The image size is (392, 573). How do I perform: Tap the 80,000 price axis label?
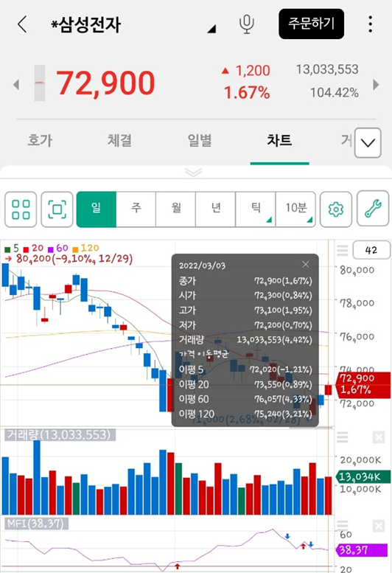(x=357, y=270)
